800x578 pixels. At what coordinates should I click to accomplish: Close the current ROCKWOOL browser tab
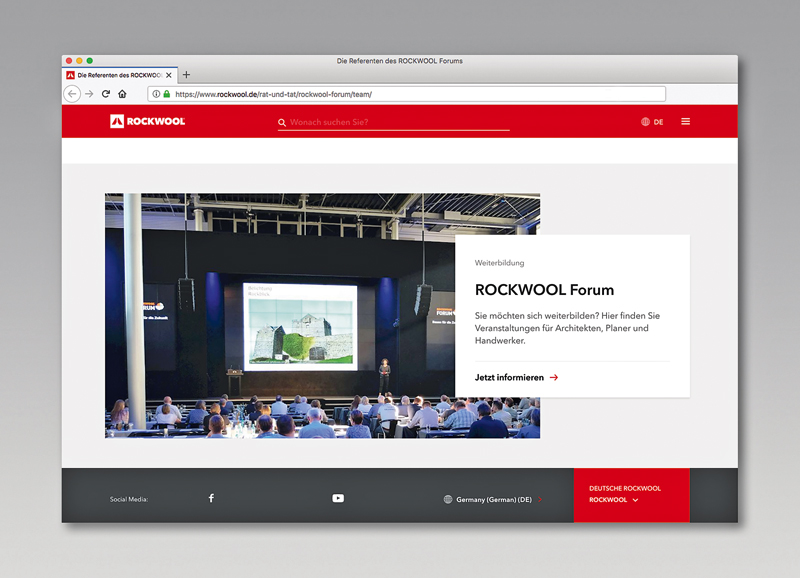(x=169, y=75)
